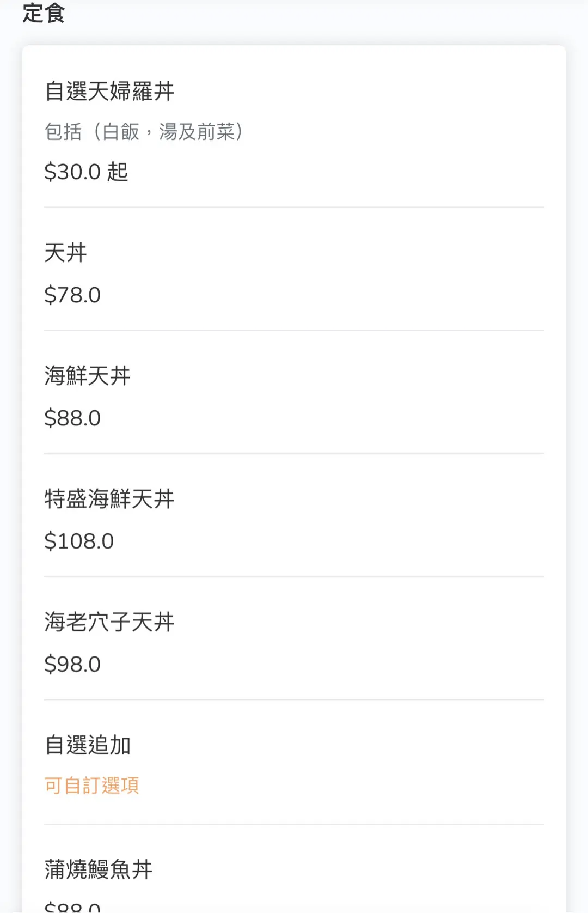
Task: Tap the $30.0 起 starting price
Action: pos(86,172)
